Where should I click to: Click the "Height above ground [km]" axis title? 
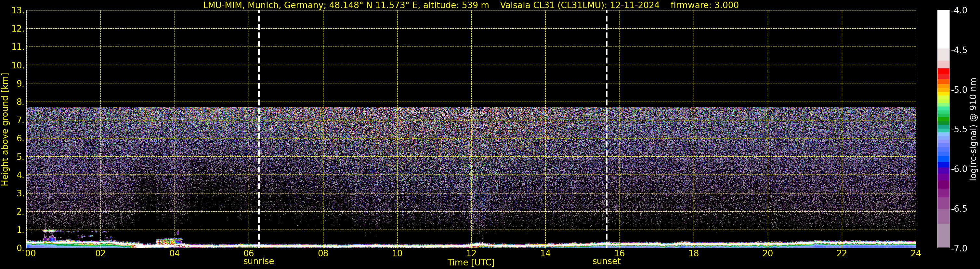pos(5,130)
